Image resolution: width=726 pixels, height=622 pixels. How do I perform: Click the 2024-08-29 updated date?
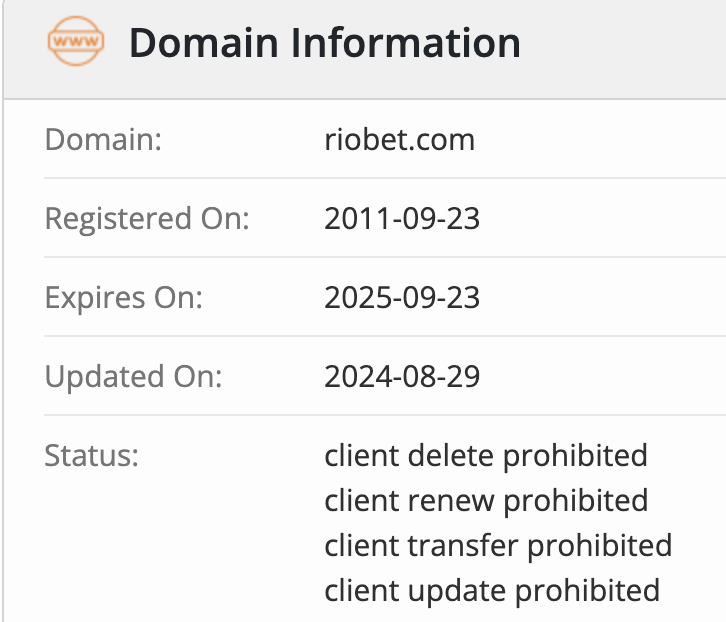(x=402, y=377)
